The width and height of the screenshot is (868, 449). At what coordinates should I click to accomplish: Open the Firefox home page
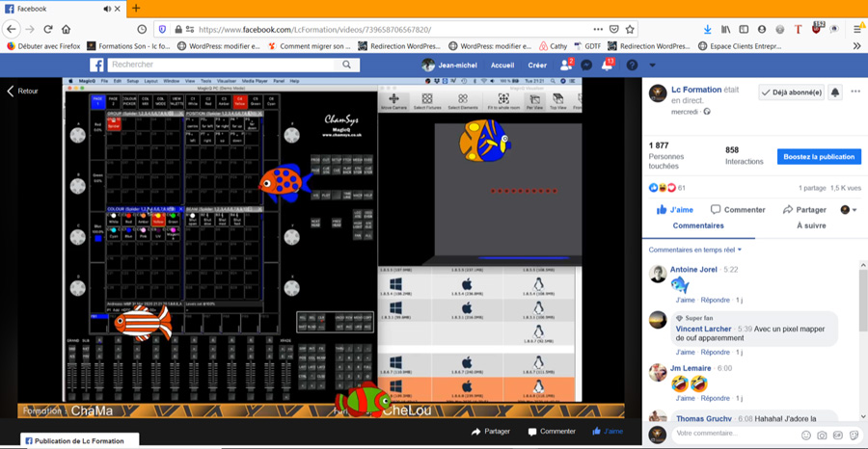66,29
